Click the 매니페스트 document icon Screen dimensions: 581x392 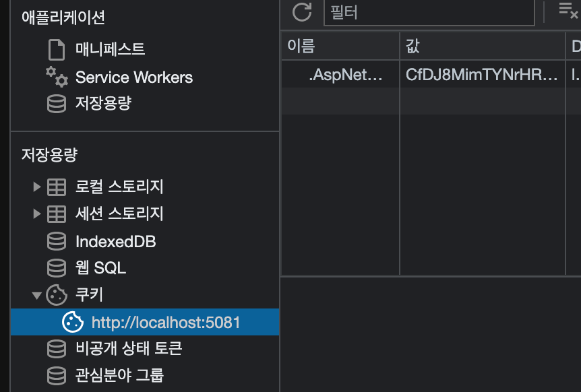[x=57, y=50]
